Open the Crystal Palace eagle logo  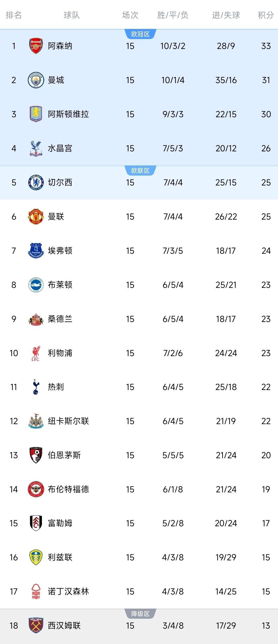36,148
